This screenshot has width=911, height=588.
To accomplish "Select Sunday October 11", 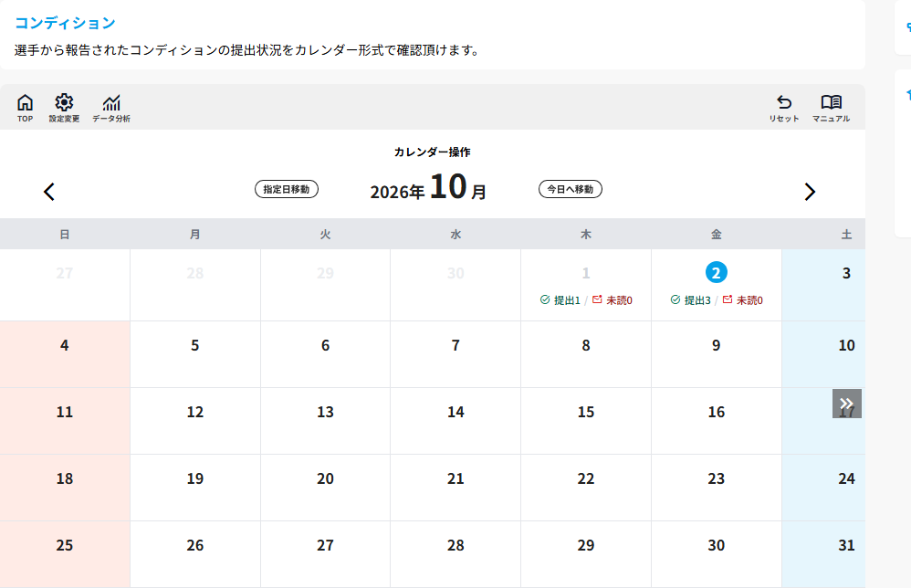I will pos(65,412).
